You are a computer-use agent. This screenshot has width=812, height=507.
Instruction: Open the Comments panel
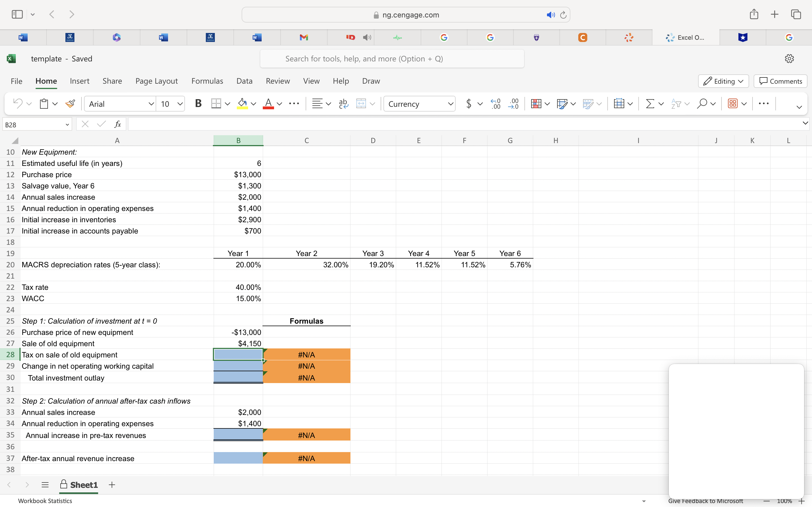point(780,81)
